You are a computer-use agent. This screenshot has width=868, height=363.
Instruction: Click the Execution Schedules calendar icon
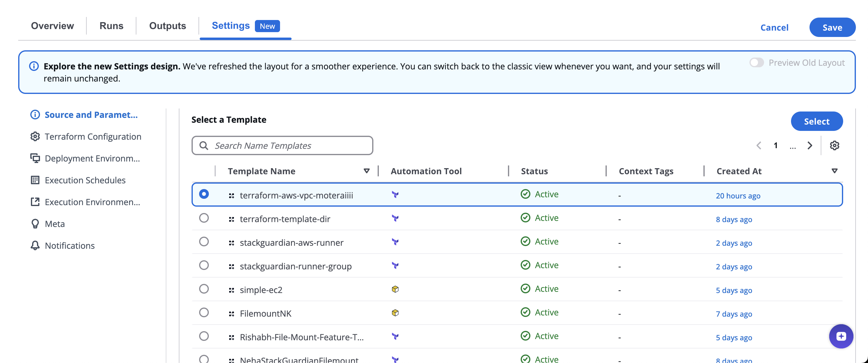pyautogui.click(x=35, y=180)
